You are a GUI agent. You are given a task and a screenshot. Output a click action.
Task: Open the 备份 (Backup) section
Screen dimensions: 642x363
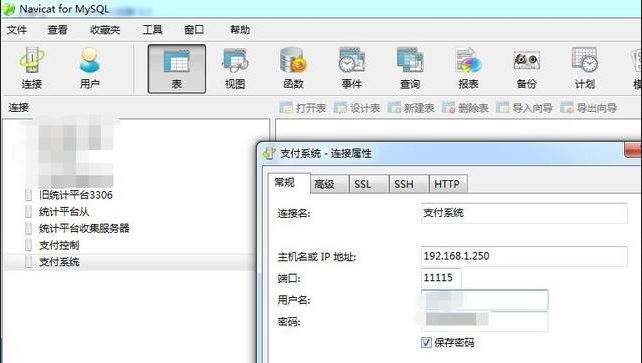[527, 69]
